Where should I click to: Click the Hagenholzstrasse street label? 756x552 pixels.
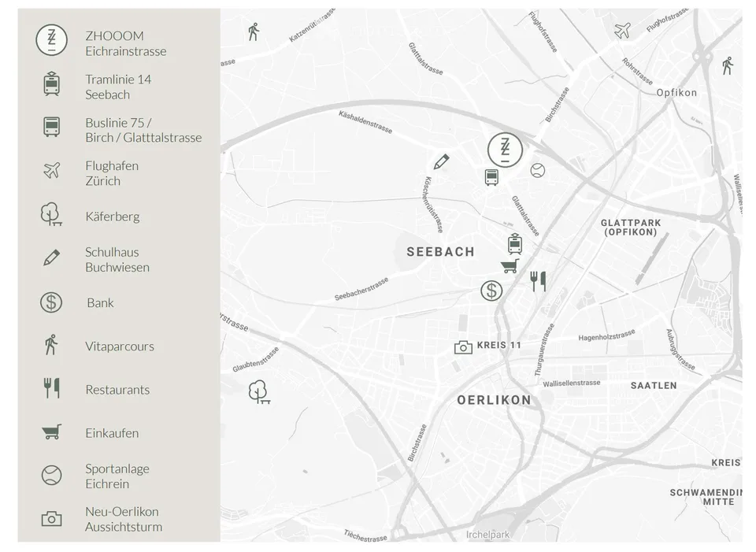606,335
